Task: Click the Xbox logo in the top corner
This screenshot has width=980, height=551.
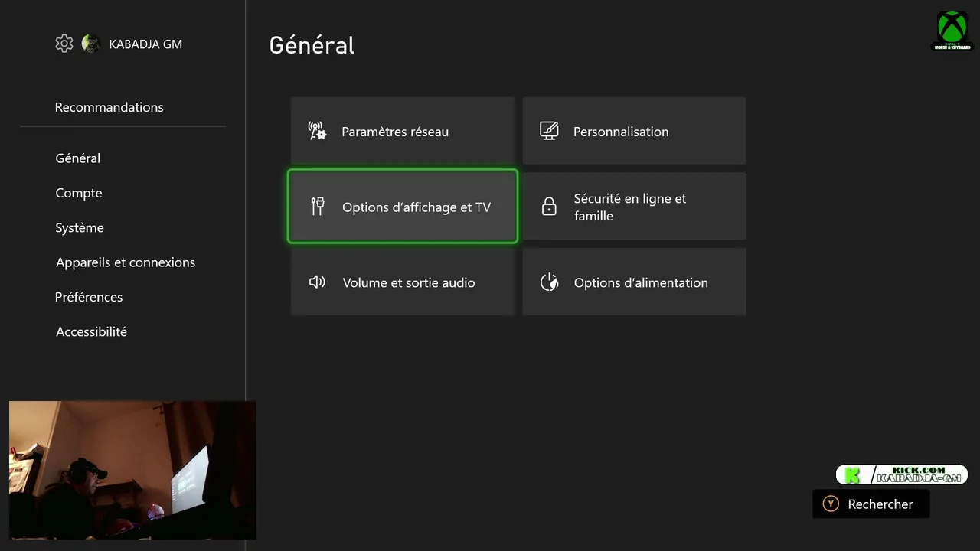Action: pos(952,30)
